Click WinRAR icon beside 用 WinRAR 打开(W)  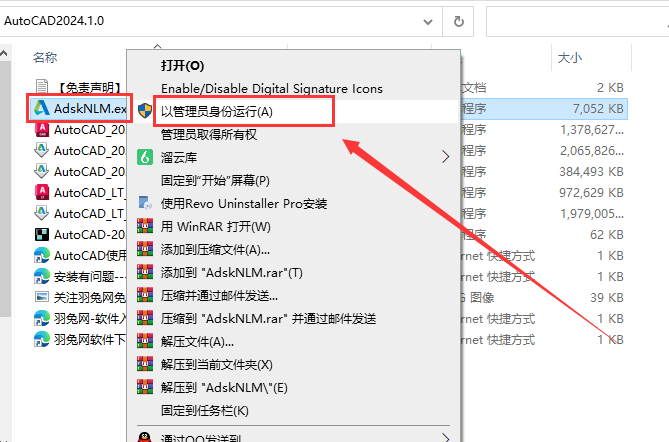point(145,226)
